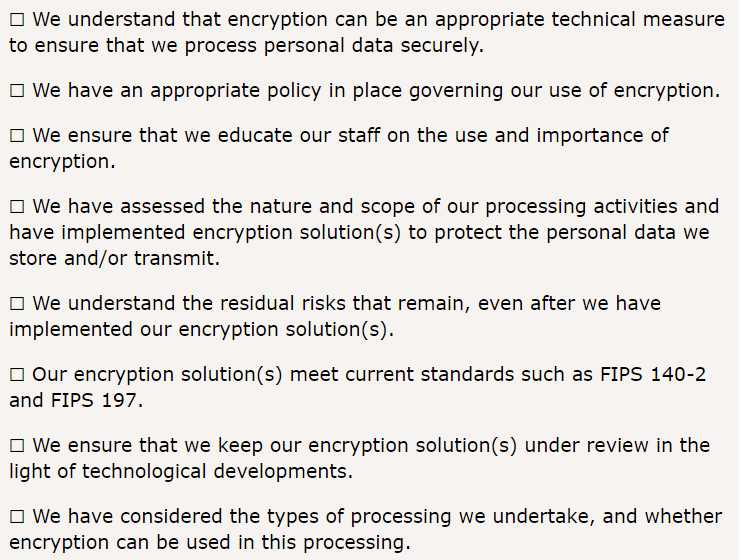Click the phrase 'process personal data securely'
This screenshot has height=560, width=742.
coord(332,46)
